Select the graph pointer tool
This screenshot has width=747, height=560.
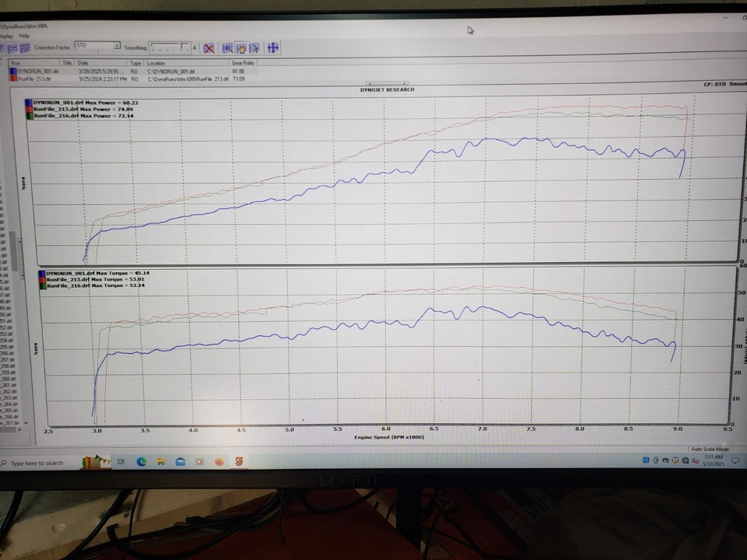point(254,48)
